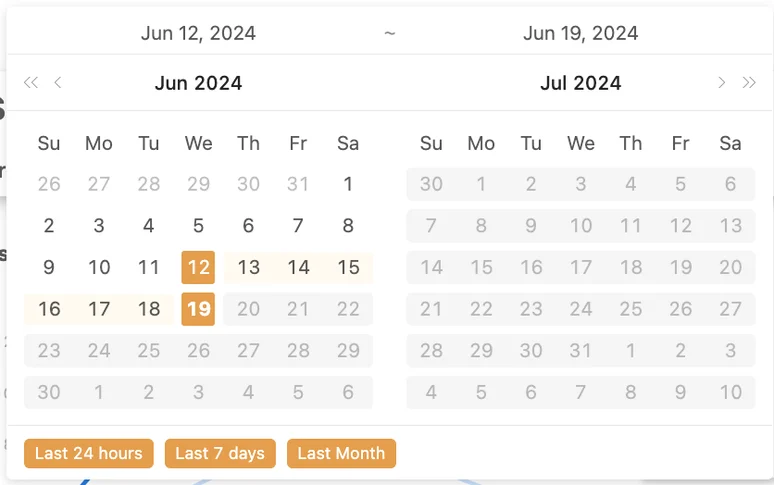Choose June 8 in the calendar

[348, 226]
